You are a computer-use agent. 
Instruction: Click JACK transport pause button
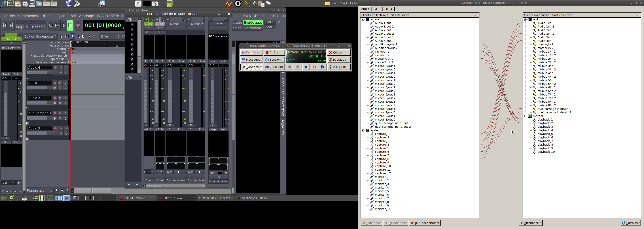pos(314,67)
